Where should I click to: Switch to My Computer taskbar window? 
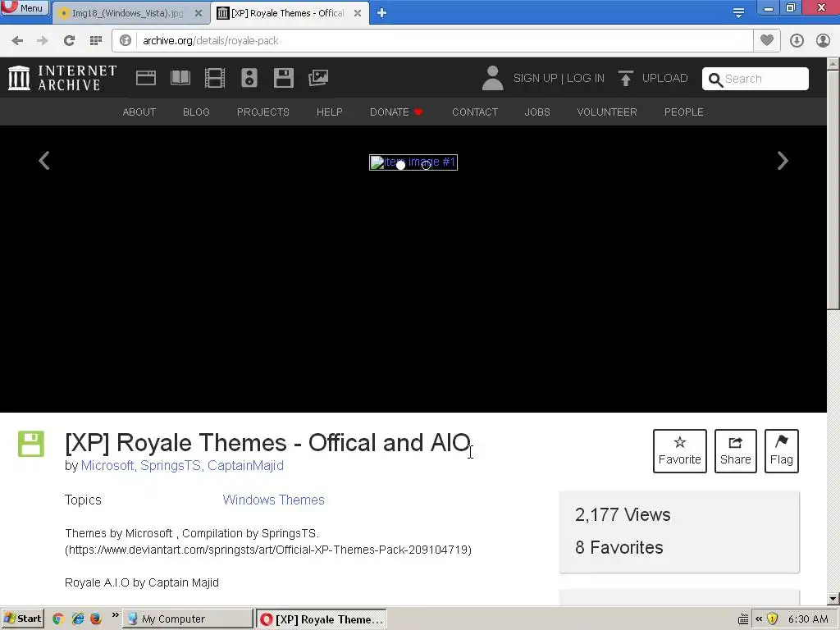(188, 619)
